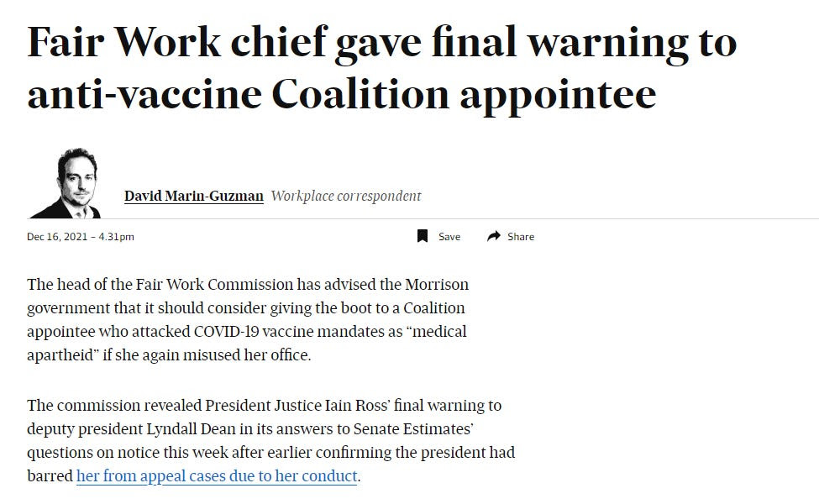
Task: Click the Save text label
Action: [449, 237]
